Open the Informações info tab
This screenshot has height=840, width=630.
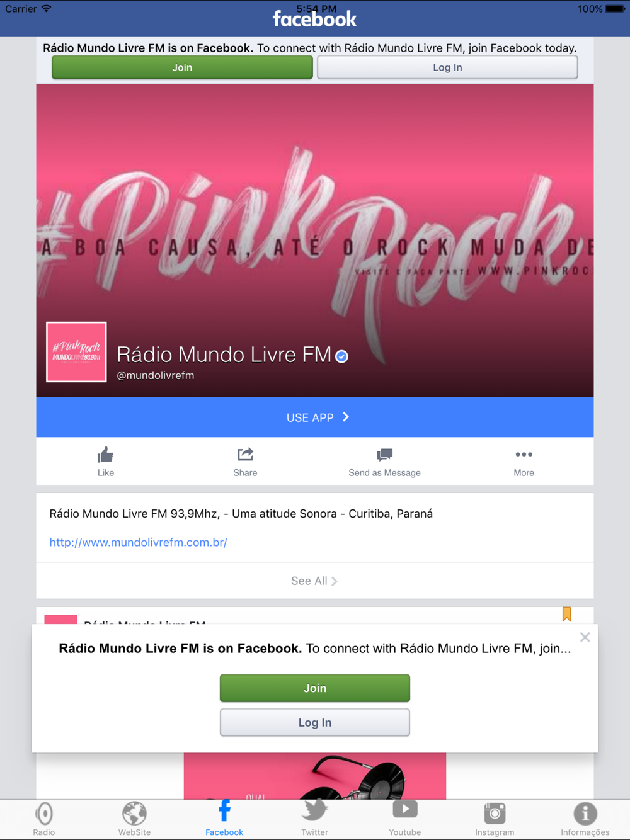(585, 819)
